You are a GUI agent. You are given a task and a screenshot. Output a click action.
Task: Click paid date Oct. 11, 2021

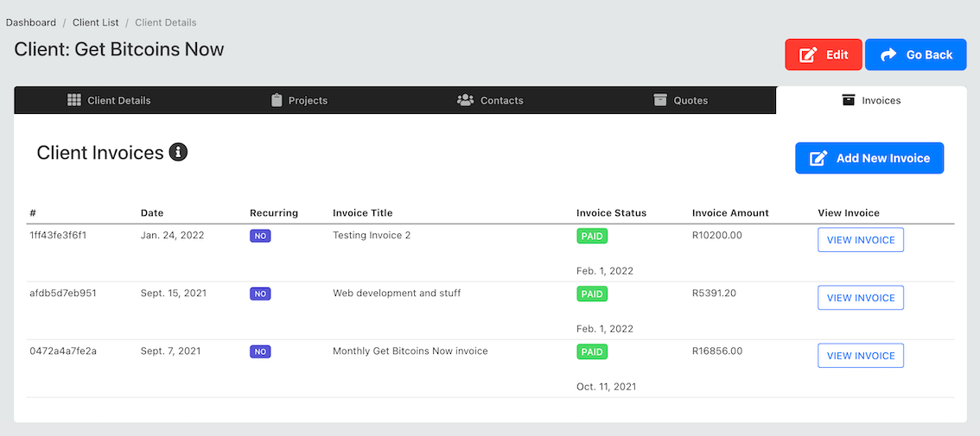point(607,387)
